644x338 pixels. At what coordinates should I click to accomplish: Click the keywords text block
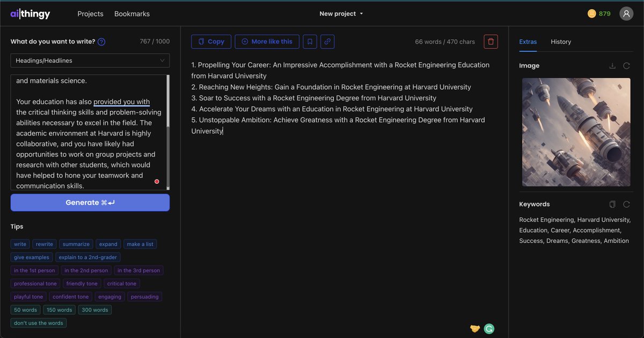575,230
